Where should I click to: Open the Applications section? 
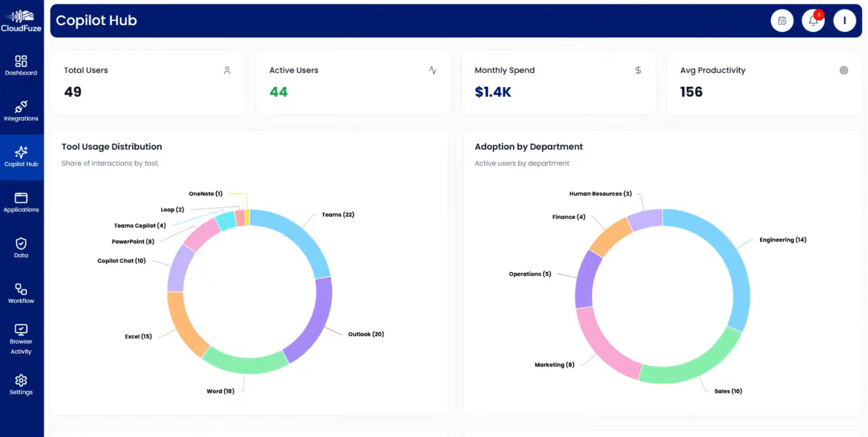click(21, 202)
